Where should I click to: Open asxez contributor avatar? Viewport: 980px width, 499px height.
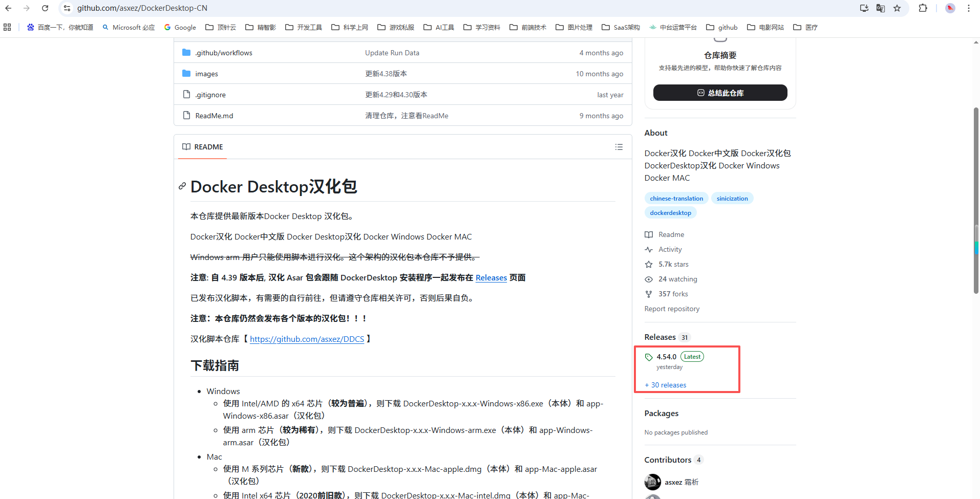coord(653,482)
